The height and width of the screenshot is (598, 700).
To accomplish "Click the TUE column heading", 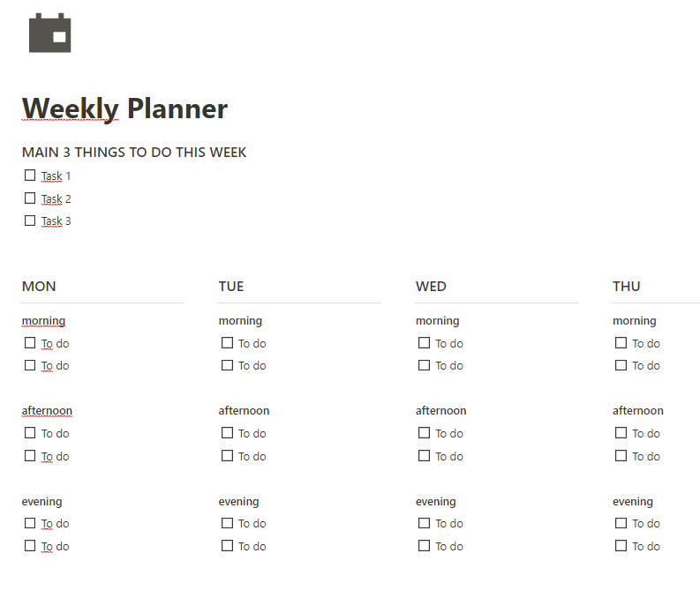I will (x=231, y=287).
